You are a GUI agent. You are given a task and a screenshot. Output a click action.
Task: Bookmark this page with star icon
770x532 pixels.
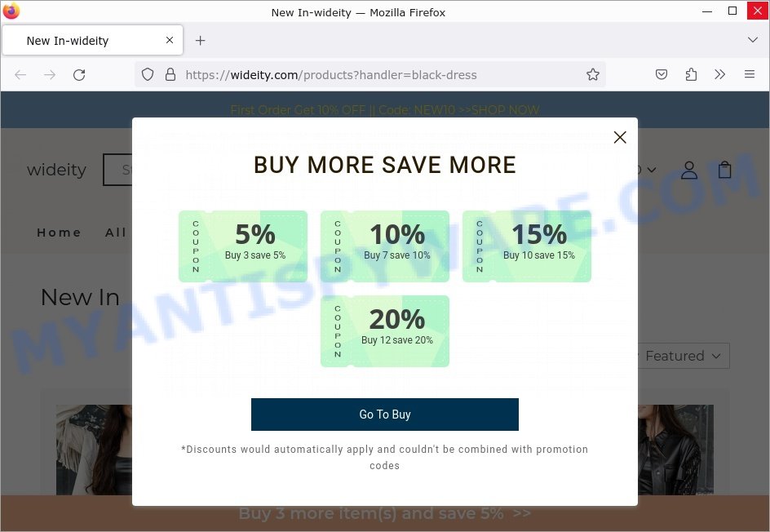[593, 75]
